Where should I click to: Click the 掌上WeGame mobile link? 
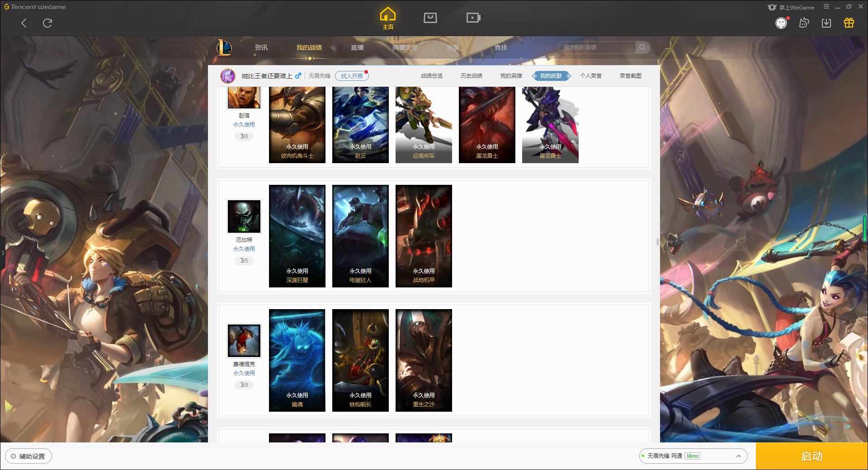click(791, 7)
